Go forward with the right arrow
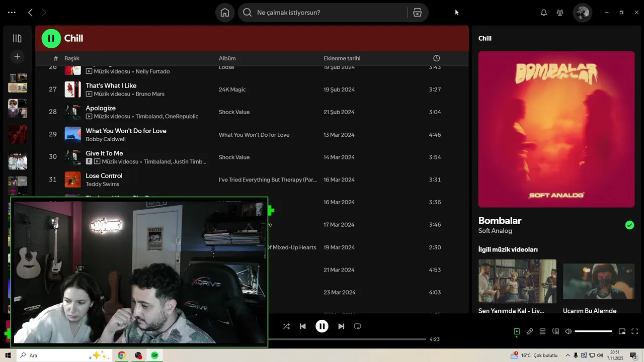This screenshot has height=362, width=644. pyautogui.click(x=44, y=13)
